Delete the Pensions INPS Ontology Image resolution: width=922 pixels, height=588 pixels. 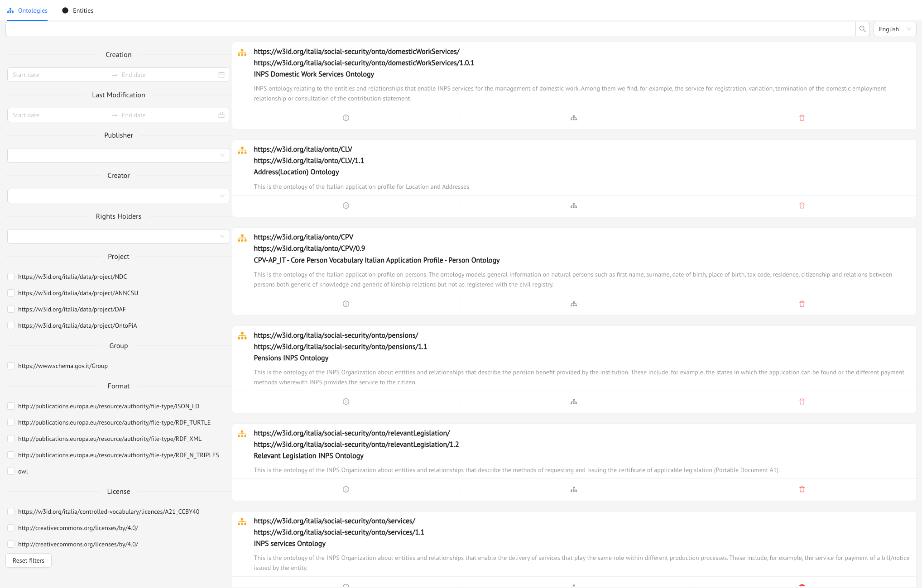point(802,402)
